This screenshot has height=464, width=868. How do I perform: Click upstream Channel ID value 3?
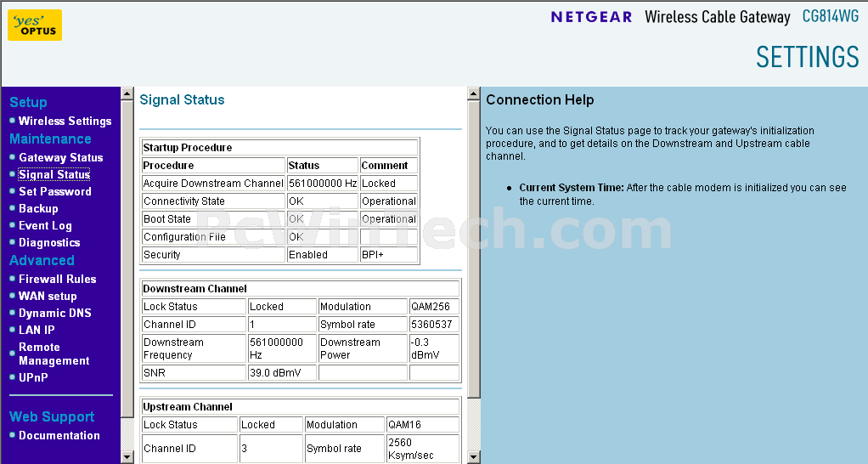271,449
